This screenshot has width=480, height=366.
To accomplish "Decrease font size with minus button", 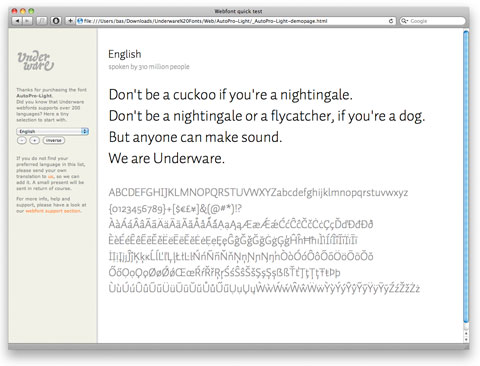I will (22, 140).
